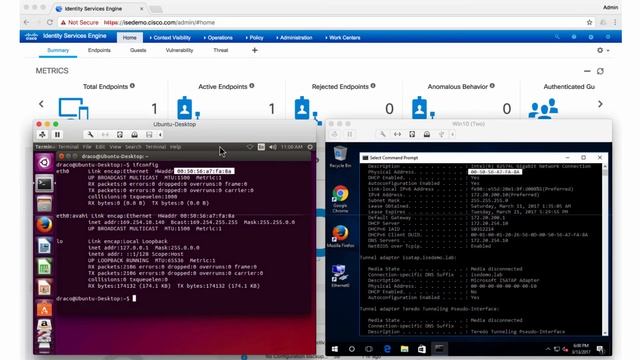Open the Ubuntu system gear menu
Screen dimensions: 640x360
click(x=310, y=147)
